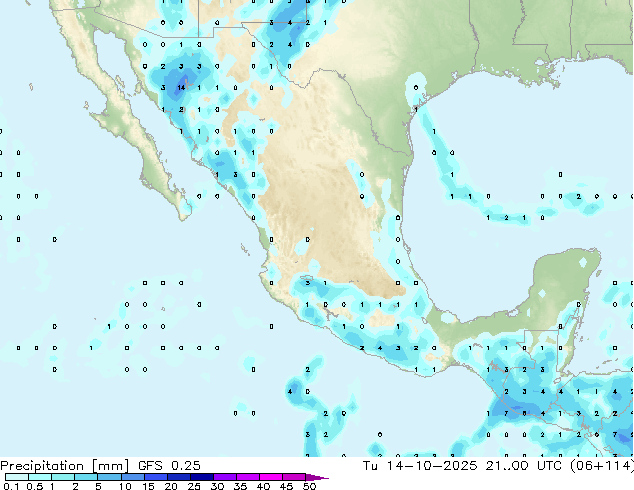Click the "Tu" weekday label
Screen dimensions: 634x490
(x=370, y=466)
